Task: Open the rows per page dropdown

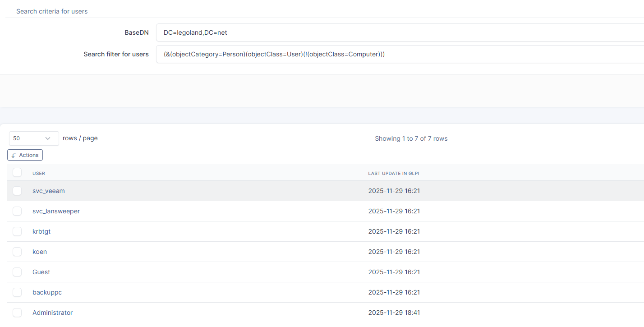Action: point(34,138)
